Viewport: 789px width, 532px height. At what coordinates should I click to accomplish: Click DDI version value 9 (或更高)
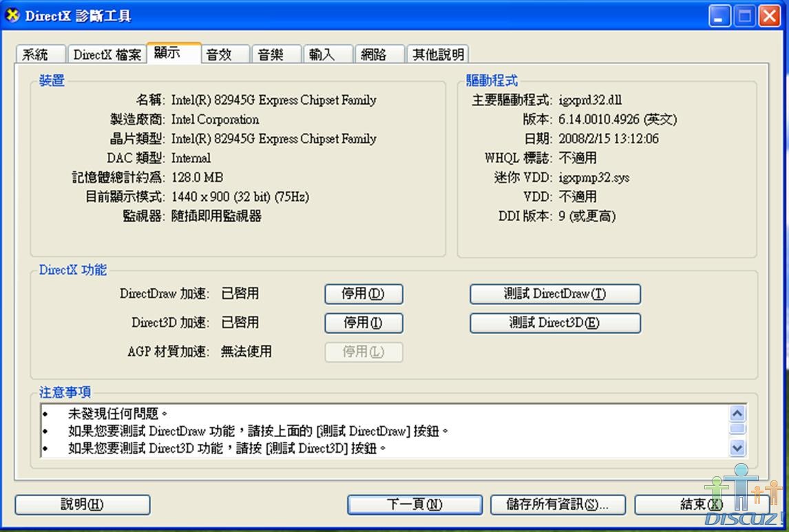(x=587, y=216)
